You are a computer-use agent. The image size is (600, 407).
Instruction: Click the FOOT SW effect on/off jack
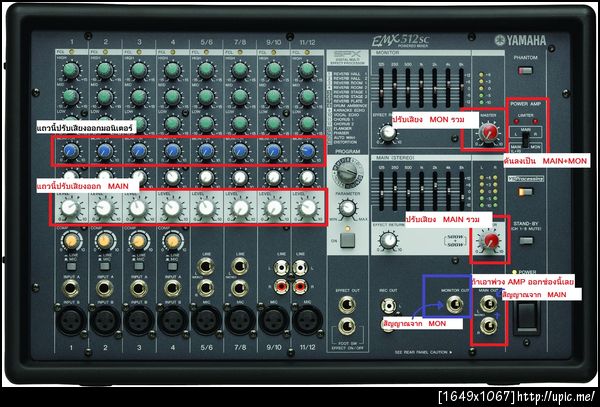347,326
